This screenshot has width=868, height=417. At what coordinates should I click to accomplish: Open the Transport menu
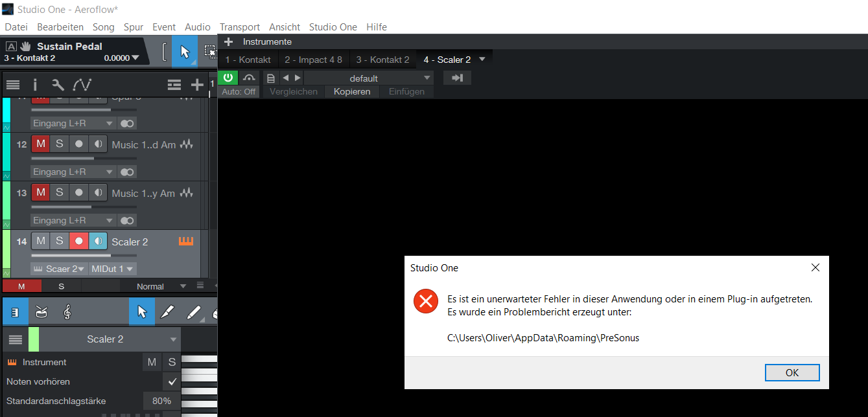point(240,27)
